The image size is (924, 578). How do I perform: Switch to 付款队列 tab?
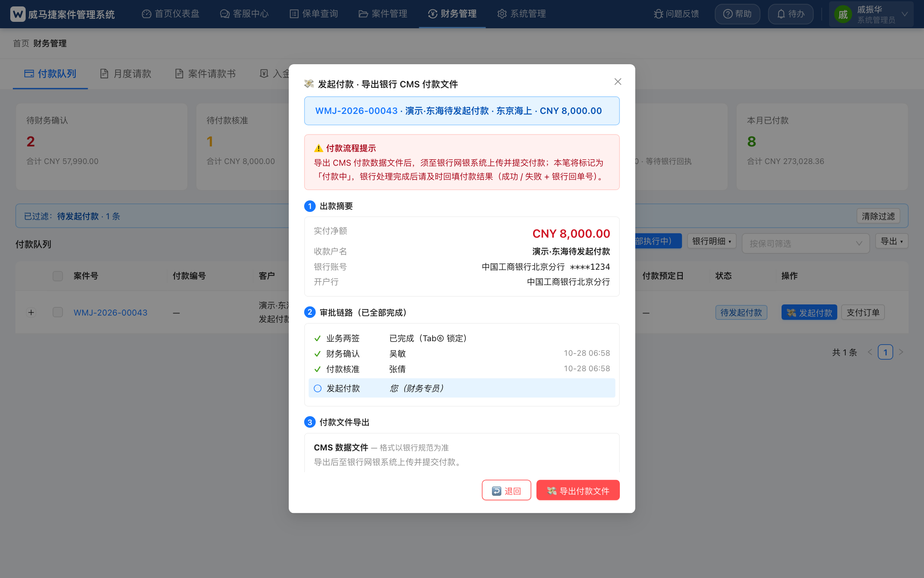point(50,74)
